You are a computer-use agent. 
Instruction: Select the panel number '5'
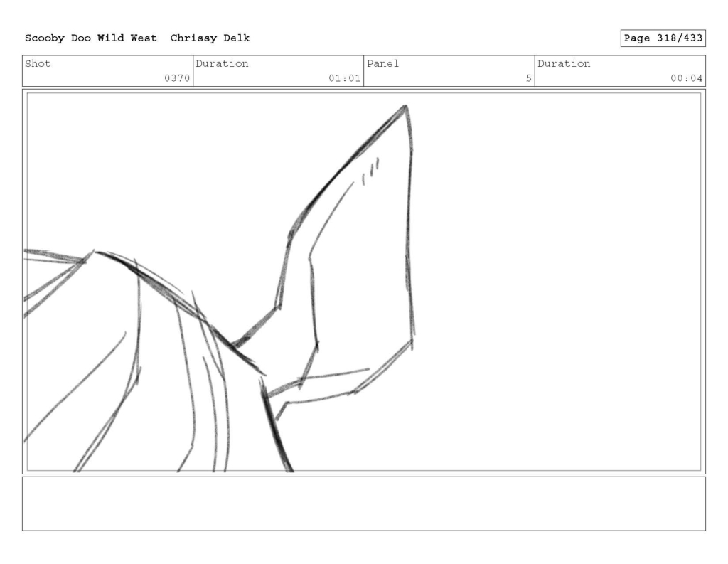[x=528, y=78]
